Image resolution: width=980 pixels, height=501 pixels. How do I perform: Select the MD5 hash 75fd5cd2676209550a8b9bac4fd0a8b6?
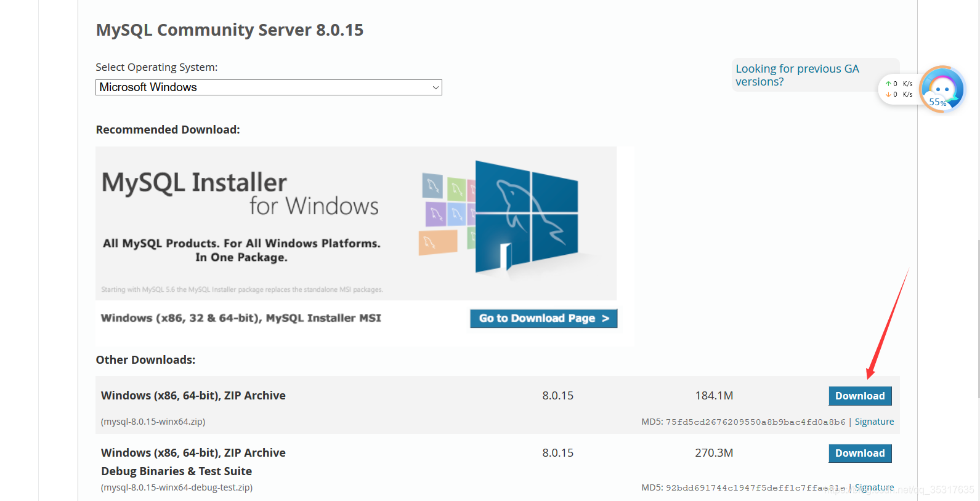(x=755, y=422)
